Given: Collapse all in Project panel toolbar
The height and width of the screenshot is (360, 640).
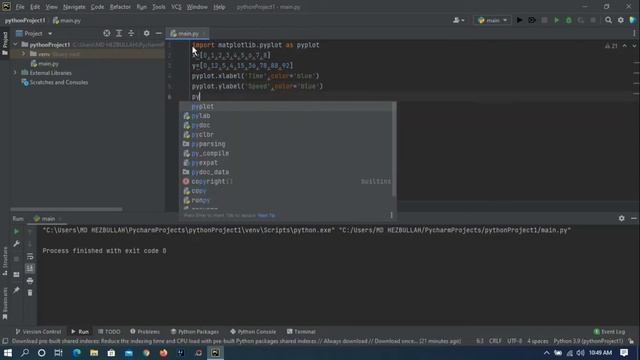Looking at the screenshot, I should (131, 33).
